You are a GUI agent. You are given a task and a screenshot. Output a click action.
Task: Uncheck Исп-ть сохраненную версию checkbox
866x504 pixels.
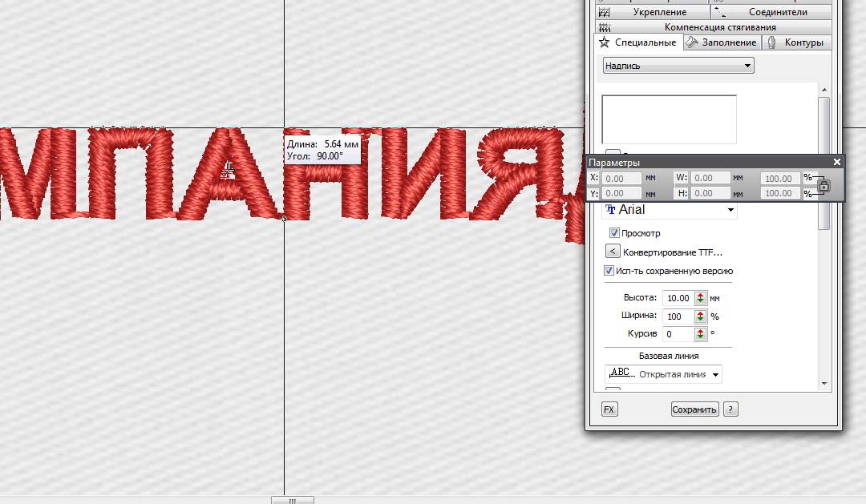pyautogui.click(x=609, y=271)
